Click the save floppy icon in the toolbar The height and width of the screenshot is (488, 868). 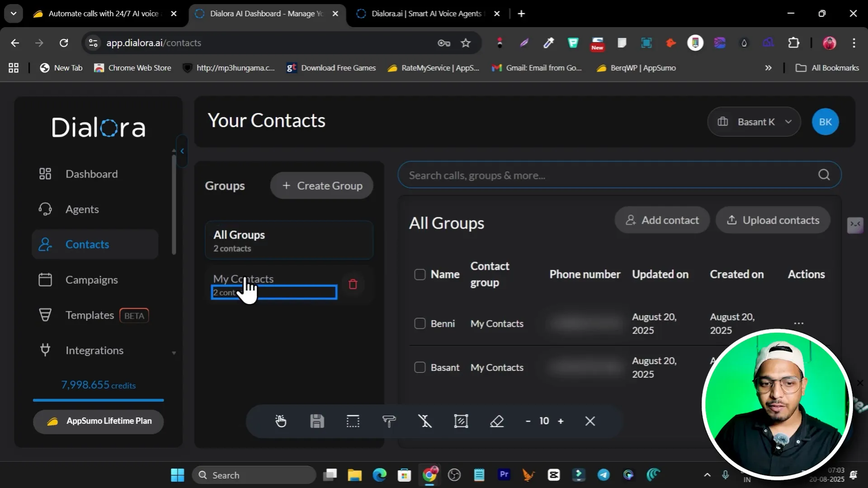pos(317,421)
